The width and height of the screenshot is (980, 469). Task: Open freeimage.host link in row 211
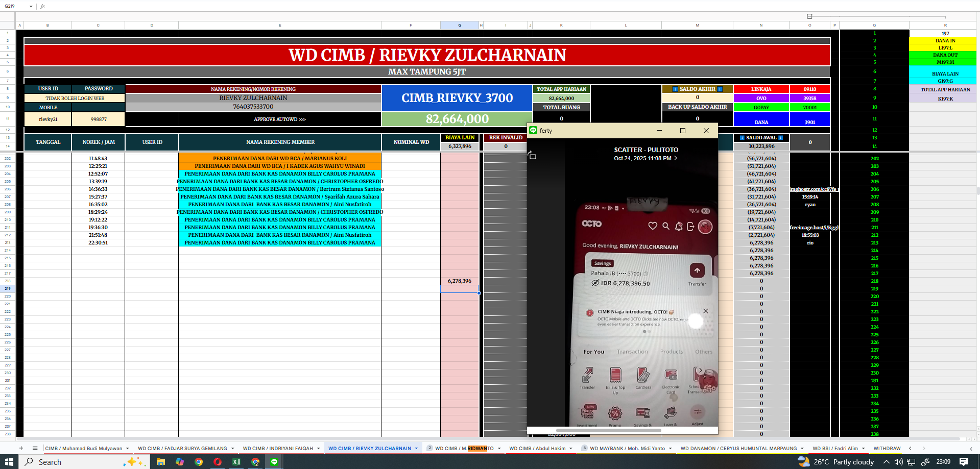tap(814, 228)
